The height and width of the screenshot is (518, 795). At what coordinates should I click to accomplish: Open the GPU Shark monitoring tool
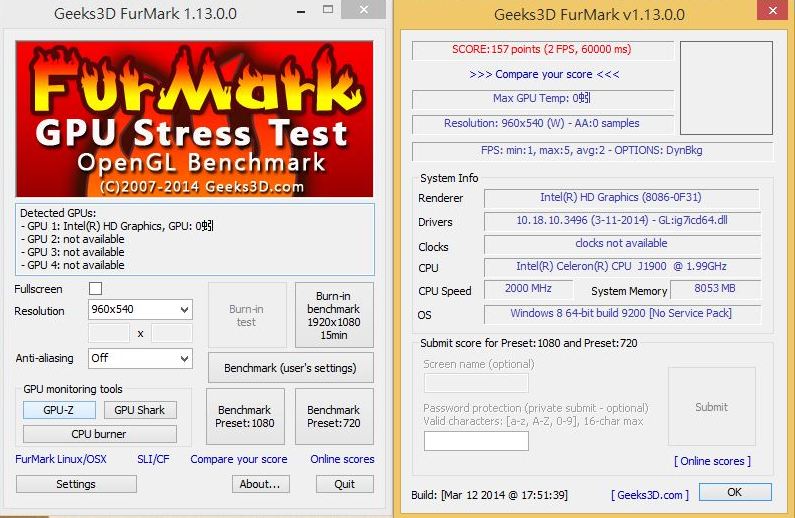coord(140,410)
